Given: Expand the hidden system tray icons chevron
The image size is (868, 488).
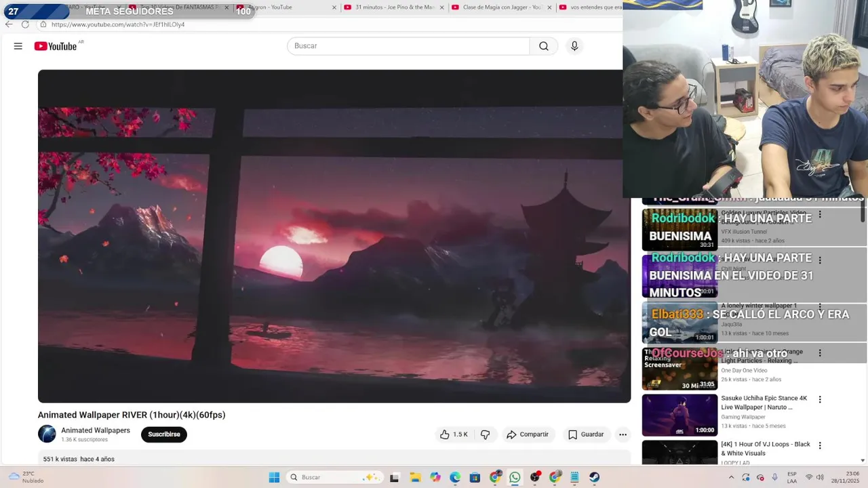Looking at the screenshot, I should (x=731, y=477).
